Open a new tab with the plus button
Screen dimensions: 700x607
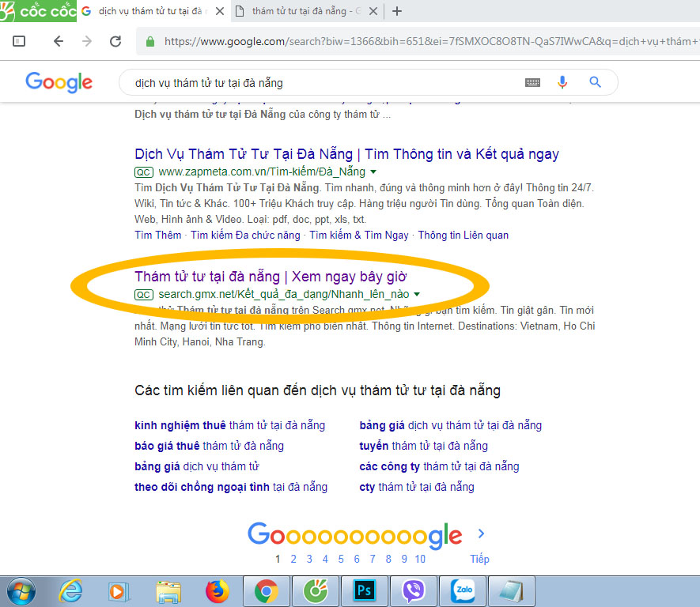click(397, 11)
